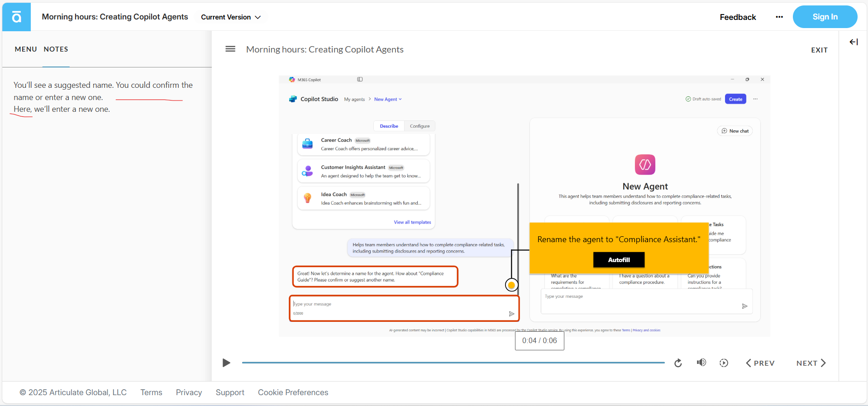The width and height of the screenshot is (868, 406).
Task: Click the 'Great! Now let's determine a name' message
Action: pos(375,277)
